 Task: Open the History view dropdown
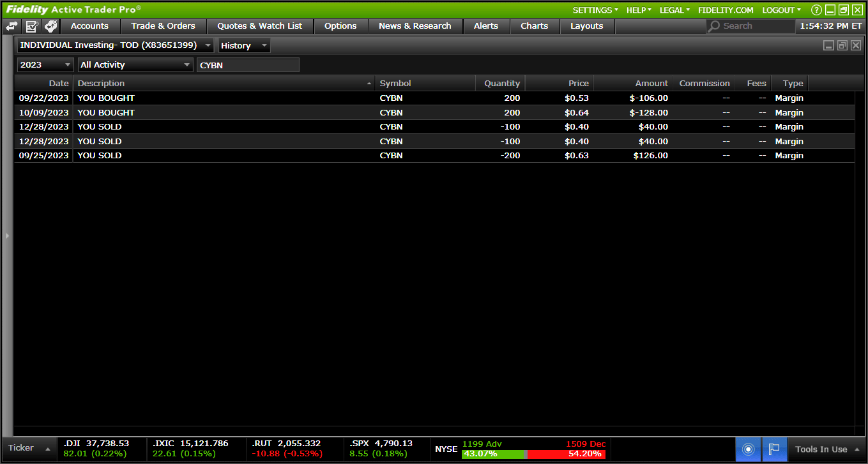click(245, 45)
